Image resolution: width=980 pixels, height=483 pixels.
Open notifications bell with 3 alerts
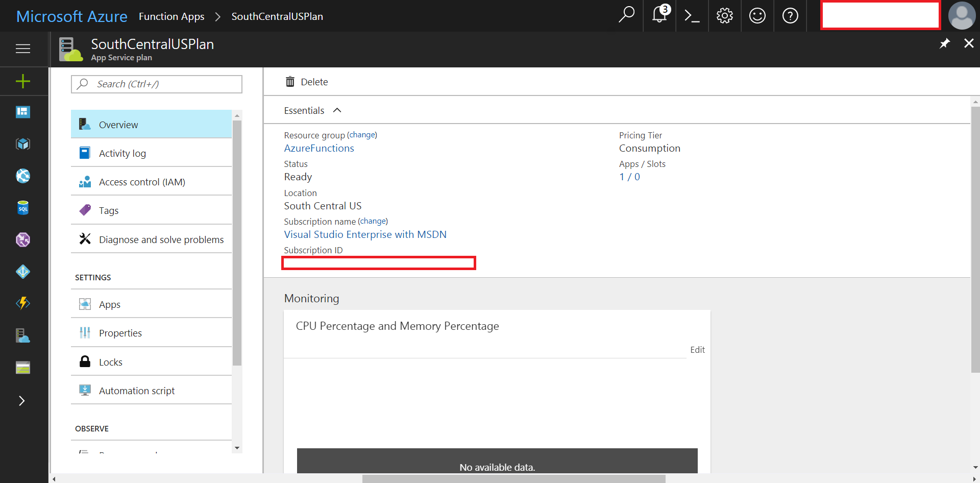[x=660, y=14]
